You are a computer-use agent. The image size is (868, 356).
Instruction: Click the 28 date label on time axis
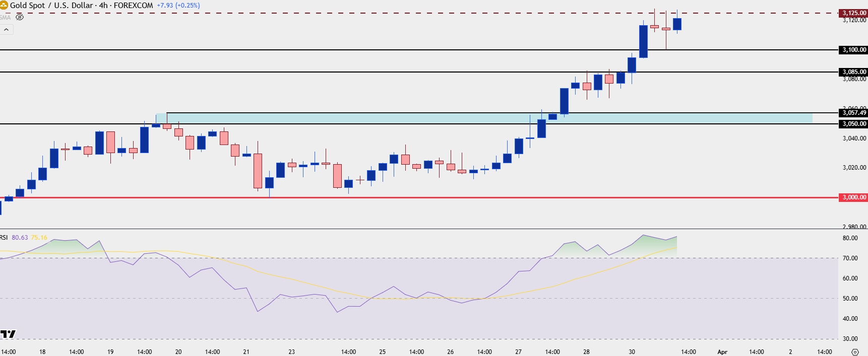tap(587, 352)
